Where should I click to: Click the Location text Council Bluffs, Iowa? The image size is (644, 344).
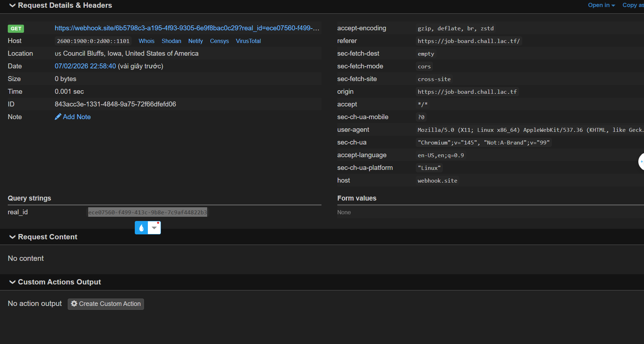coord(92,53)
